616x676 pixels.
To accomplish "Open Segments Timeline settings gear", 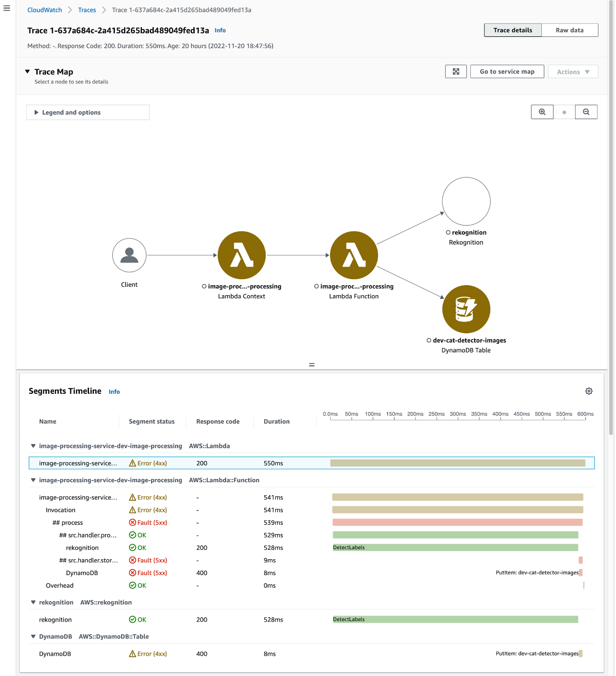I will (x=589, y=391).
